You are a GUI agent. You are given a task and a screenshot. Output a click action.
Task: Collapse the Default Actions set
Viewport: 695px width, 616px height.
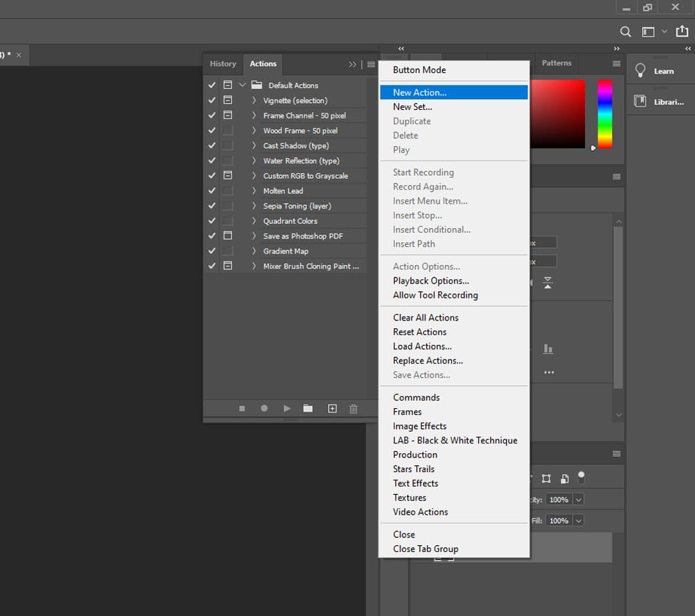[241, 85]
